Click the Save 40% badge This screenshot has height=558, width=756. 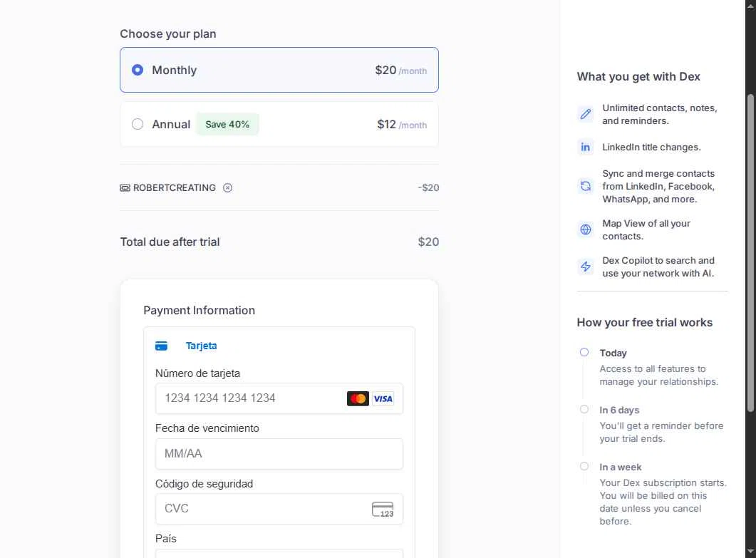[227, 125]
